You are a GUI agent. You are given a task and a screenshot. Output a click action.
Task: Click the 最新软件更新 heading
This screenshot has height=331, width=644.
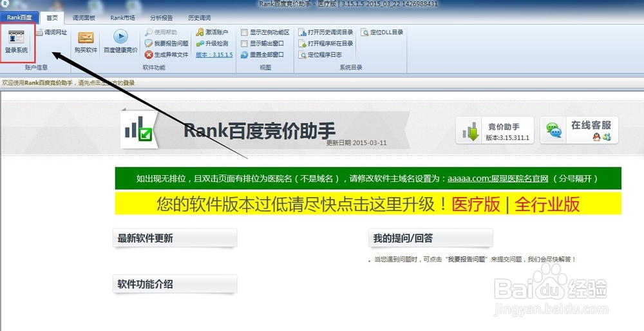[146, 238]
